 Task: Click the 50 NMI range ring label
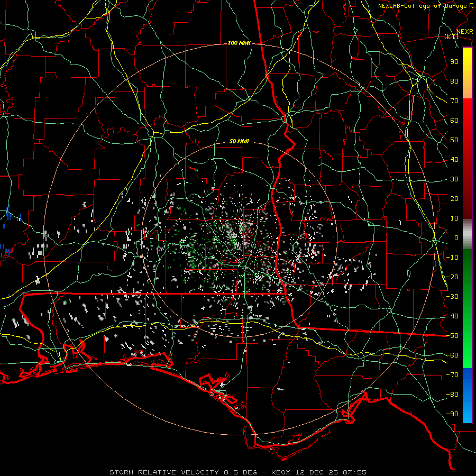(x=239, y=141)
